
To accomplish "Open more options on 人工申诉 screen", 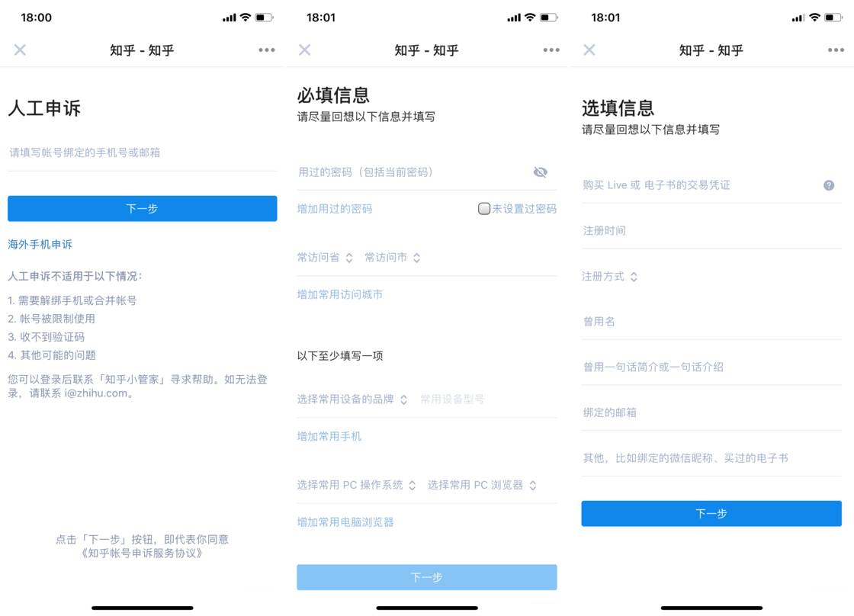I will point(266,50).
